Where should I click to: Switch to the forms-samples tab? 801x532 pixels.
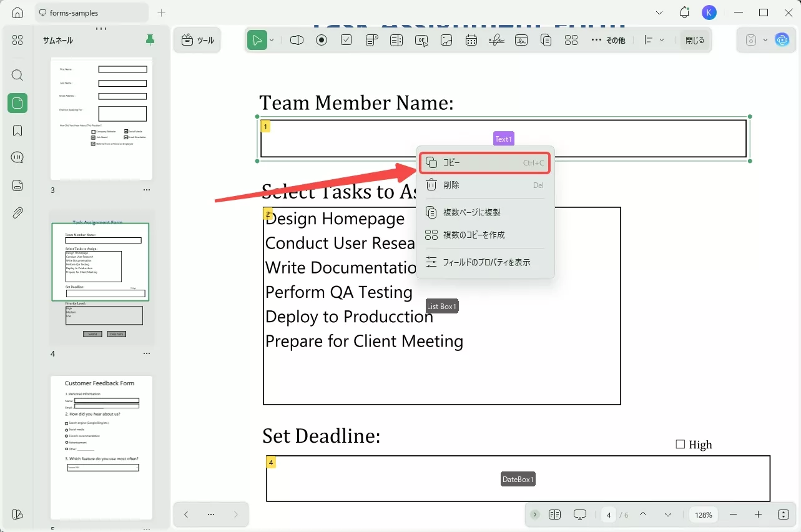coord(92,12)
